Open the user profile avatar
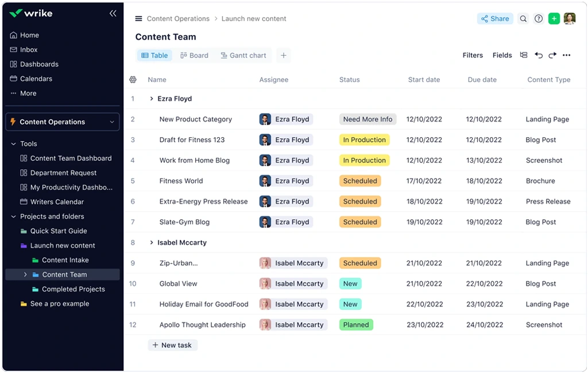 pyautogui.click(x=570, y=19)
